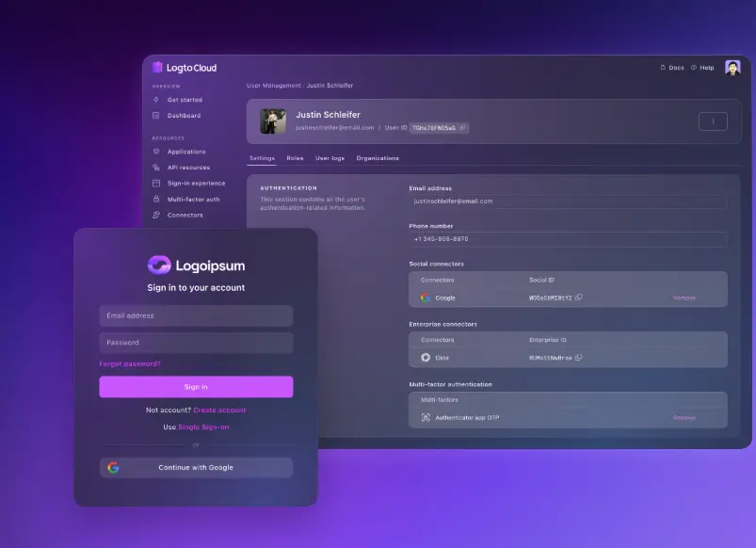Image resolution: width=756 pixels, height=548 pixels.
Task: Remove the Google social connector
Action: coord(684,298)
